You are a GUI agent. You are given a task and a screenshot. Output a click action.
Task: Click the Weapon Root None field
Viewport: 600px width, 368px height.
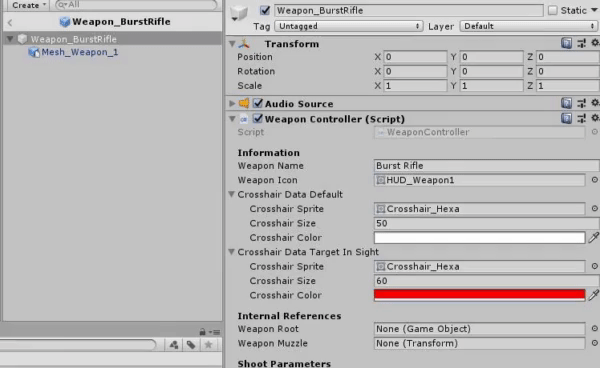[479, 329]
